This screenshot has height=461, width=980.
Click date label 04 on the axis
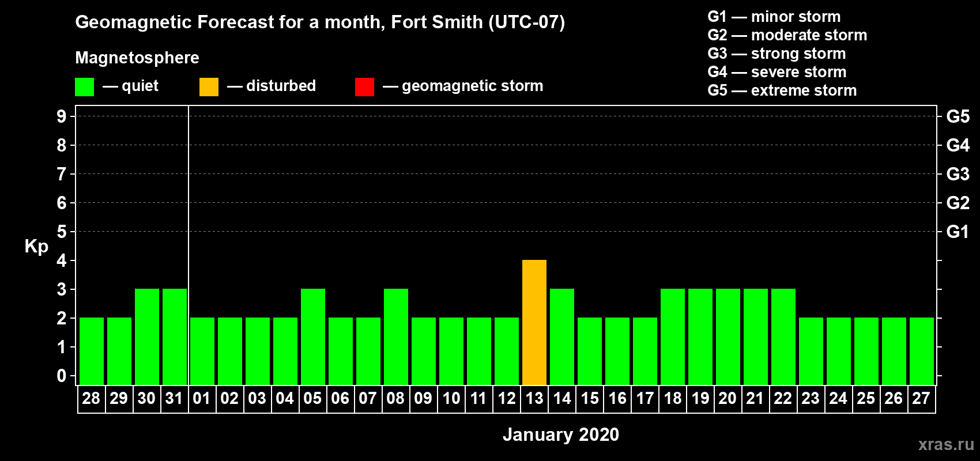point(285,398)
